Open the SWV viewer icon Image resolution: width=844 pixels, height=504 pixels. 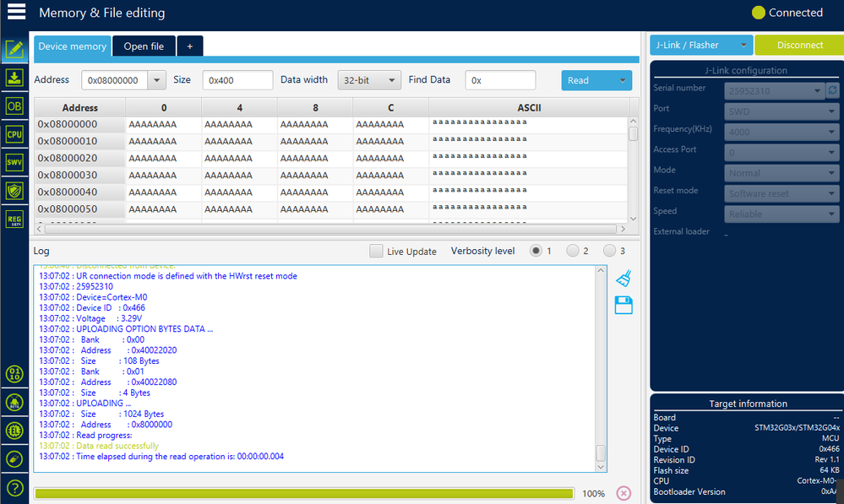coord(14,162)
